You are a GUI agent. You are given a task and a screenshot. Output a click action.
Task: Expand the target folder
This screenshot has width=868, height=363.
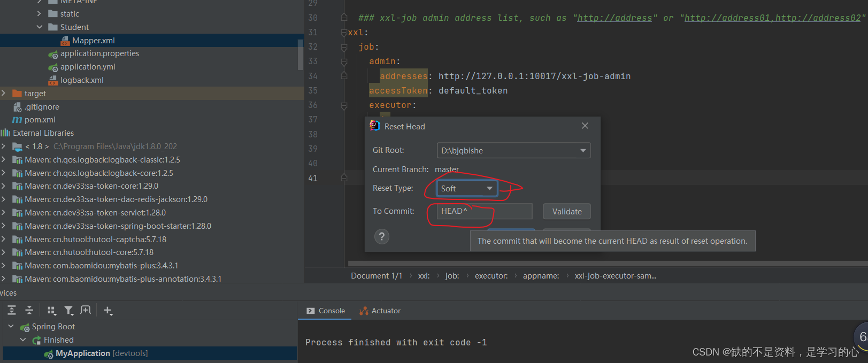pyautogui.click(x=3, y=94)
